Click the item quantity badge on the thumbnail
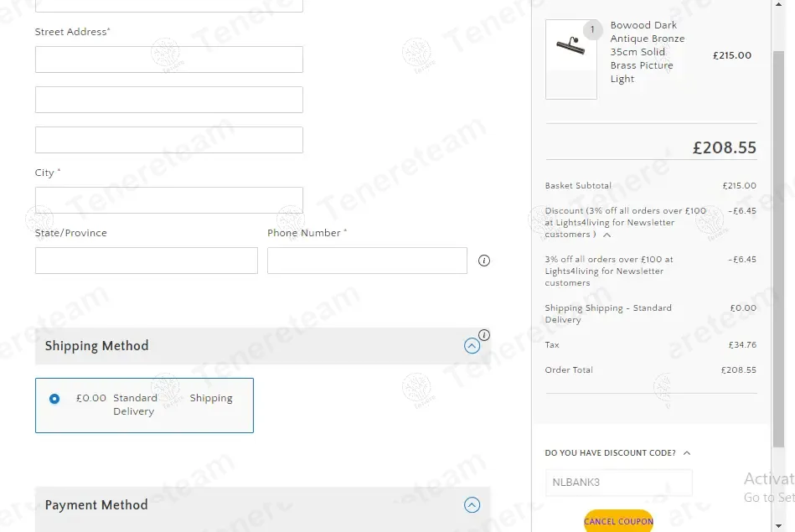This screenshot has width=795, height=532. pos(592,30)
